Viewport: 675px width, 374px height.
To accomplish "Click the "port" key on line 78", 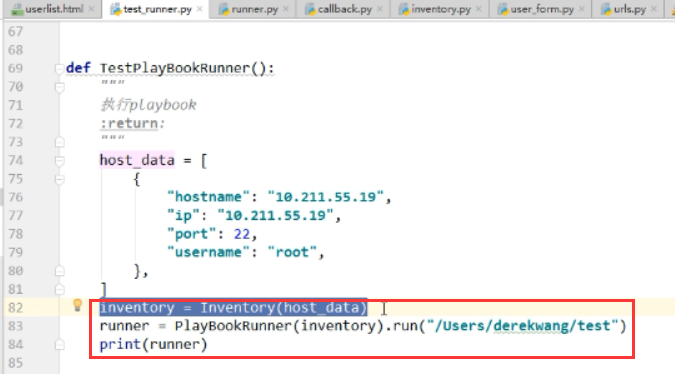I will coord(192,234).
